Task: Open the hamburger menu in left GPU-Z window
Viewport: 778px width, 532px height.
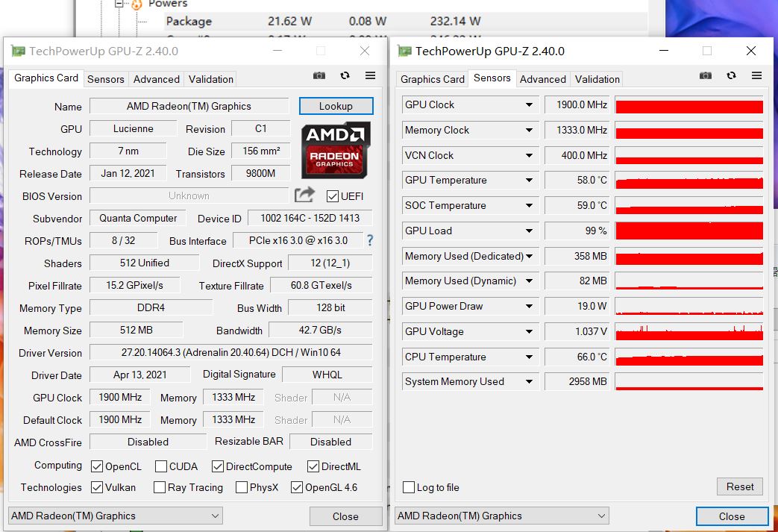Action: [x=370, y=75]
